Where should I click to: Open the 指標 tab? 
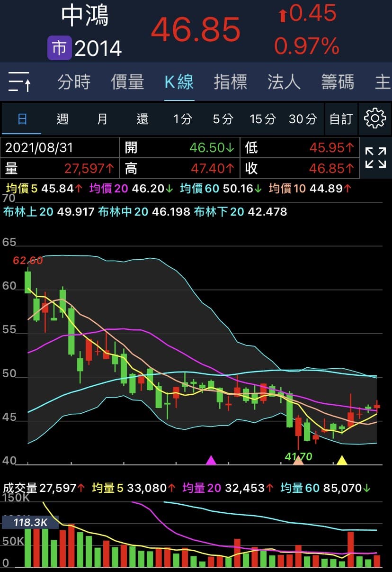click(x=231, y=82)
